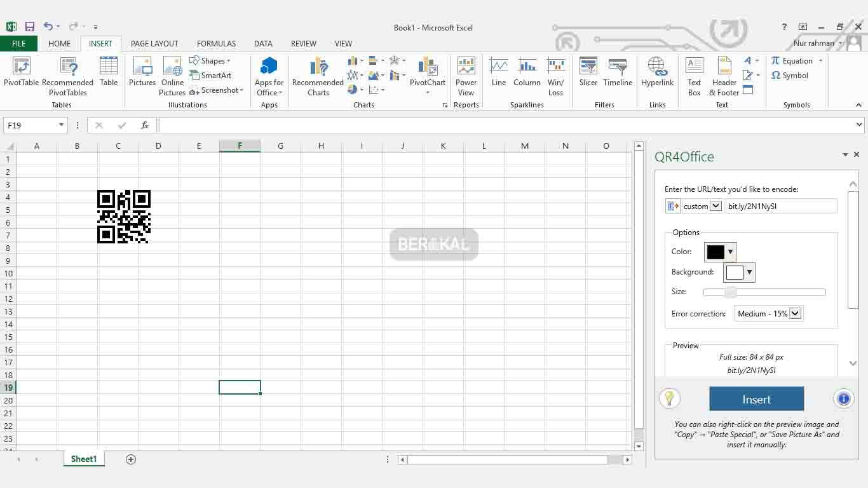This screenshot has height=488, width=868.
Task: Switch to the REVIEW tab
Action: tap(304, 43)
